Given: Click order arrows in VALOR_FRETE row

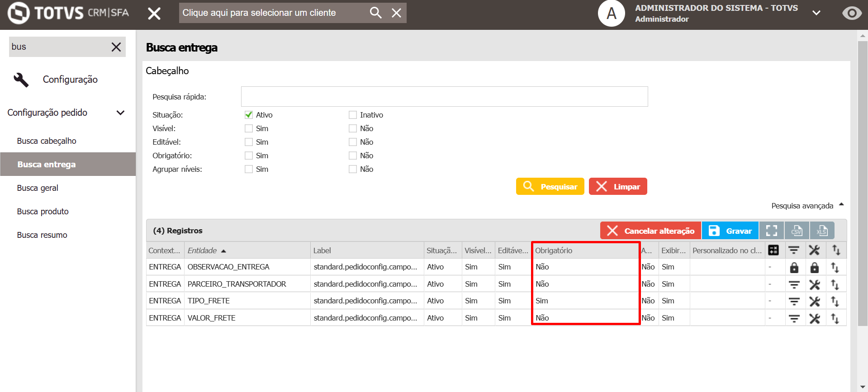Looking at the screenshot, I should point(835,318).
